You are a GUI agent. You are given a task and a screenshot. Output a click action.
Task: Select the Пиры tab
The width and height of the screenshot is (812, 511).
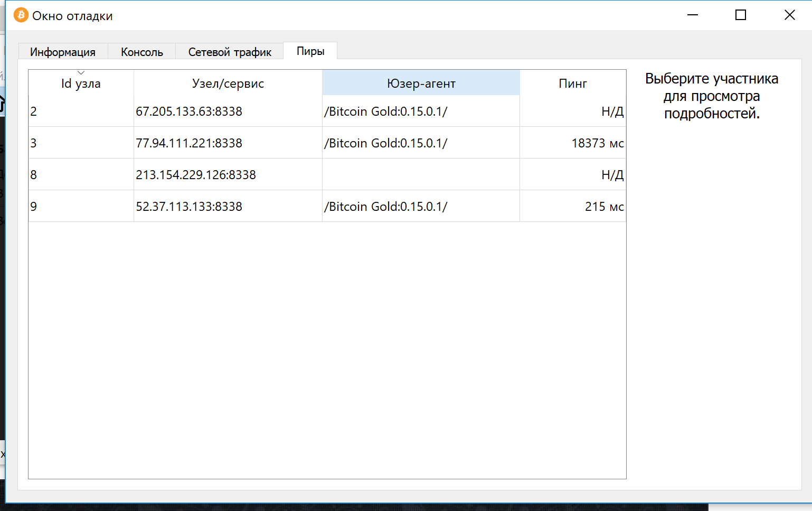(310, 51)
